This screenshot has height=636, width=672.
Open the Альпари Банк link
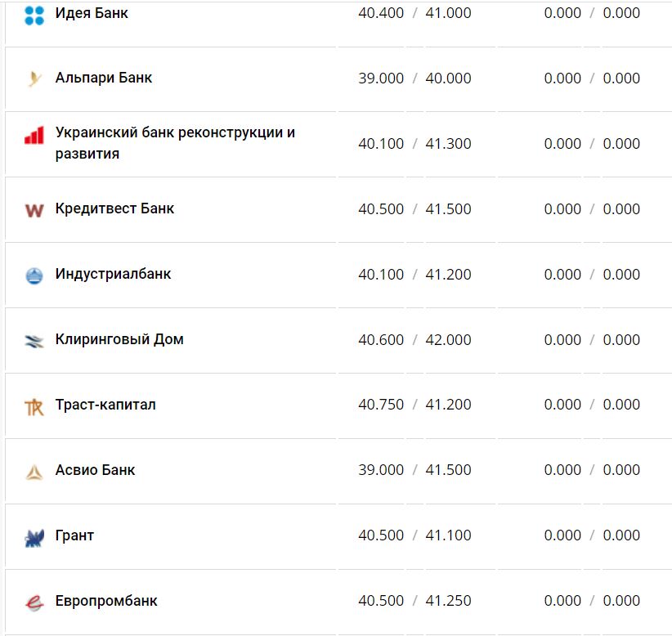tap(104, 78)
